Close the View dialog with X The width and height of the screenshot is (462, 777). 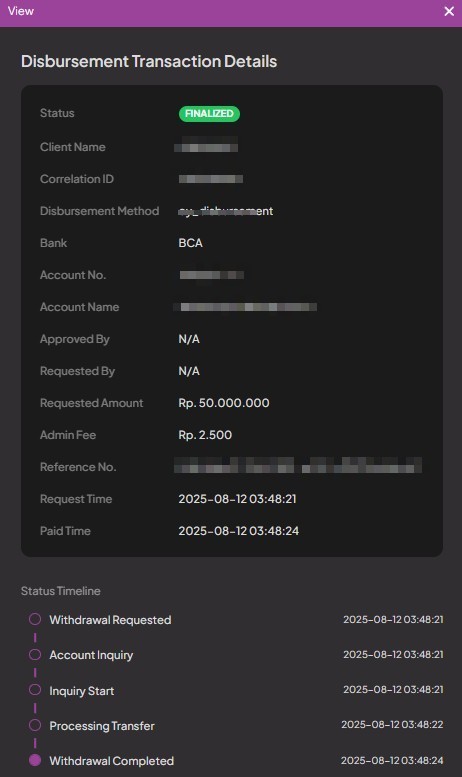tap(449, 11)
